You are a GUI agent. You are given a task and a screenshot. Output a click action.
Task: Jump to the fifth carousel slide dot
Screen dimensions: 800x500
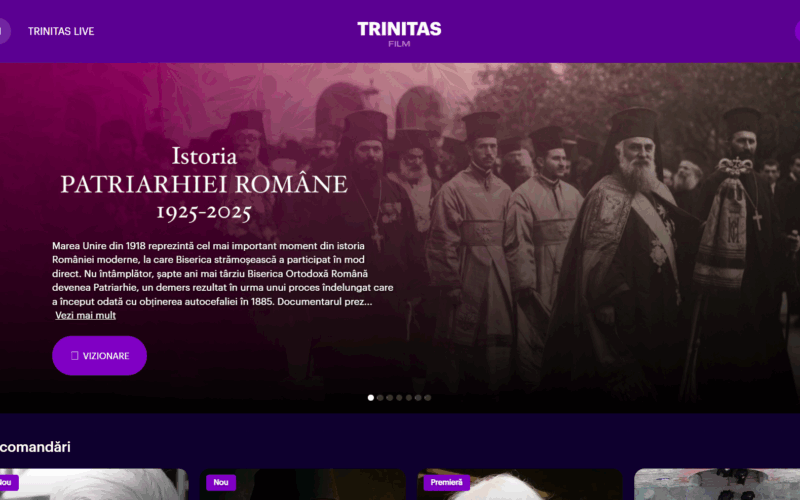[x=409, y=398]
